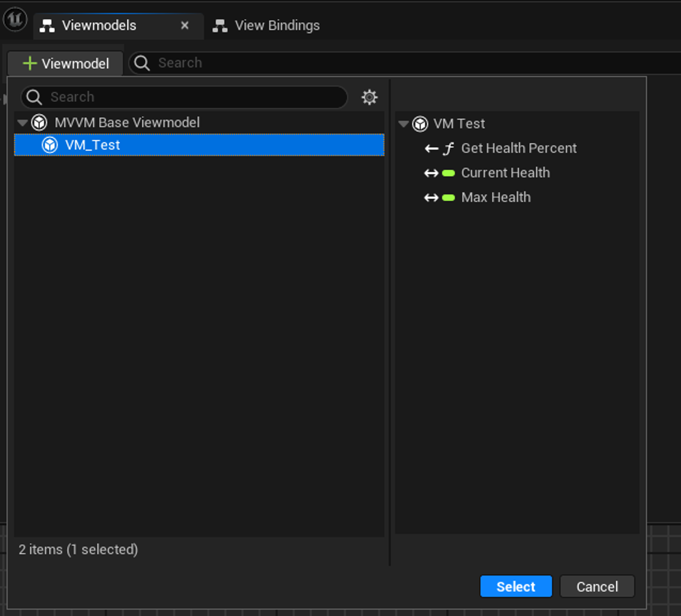Activate the Viewmodels tab
The width and height of the screenshot is (681, 616).
tap(99, 26)
